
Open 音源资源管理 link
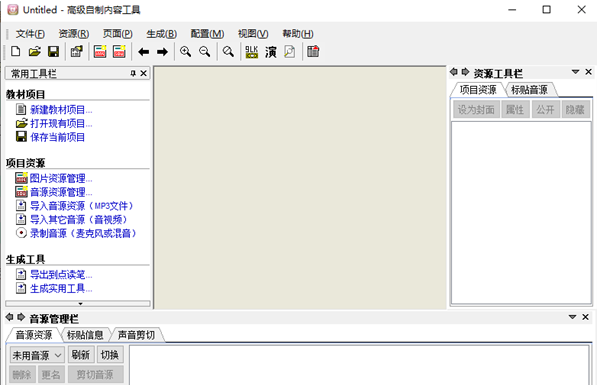pyautogui.click(x=61, y=192)
